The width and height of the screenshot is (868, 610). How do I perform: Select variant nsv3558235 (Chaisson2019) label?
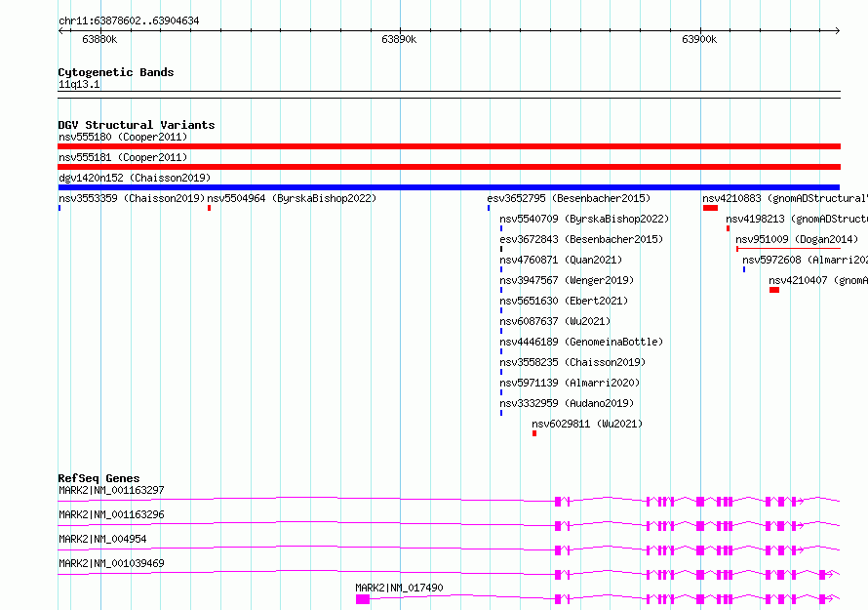click(x=572, y=362)
